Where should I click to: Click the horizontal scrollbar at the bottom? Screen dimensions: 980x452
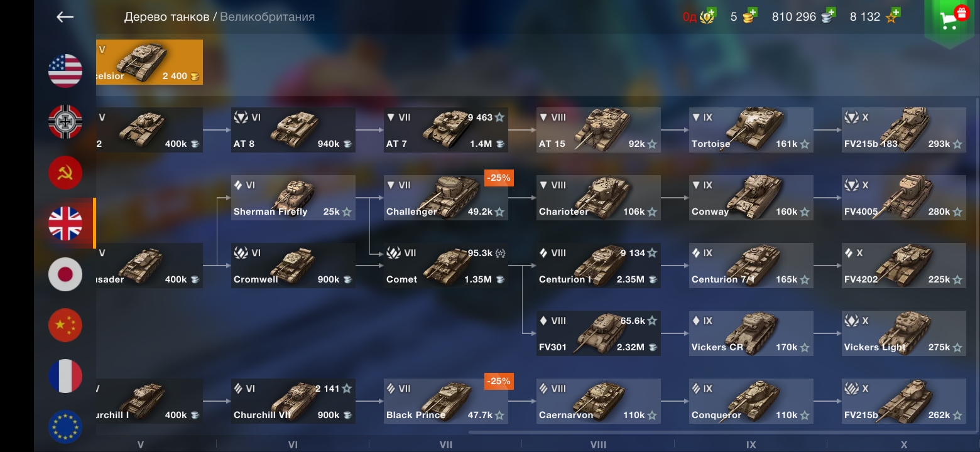click(x=722, y=432)
